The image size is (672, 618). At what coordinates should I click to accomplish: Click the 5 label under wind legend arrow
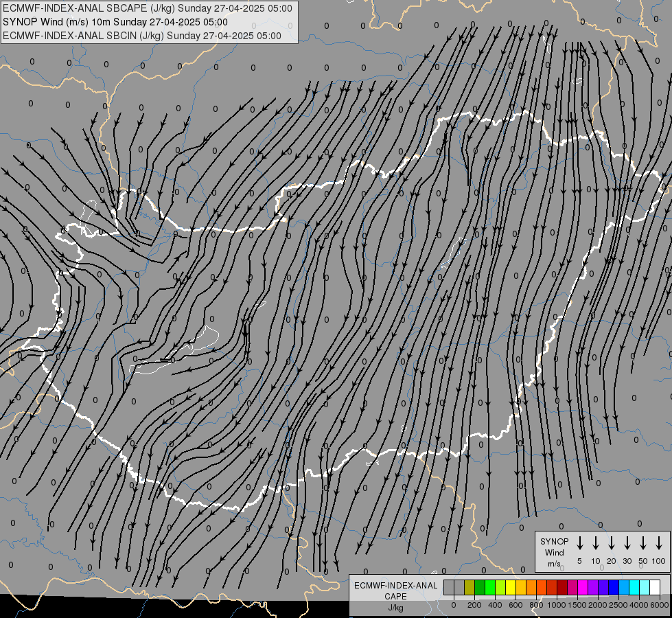coord(579,561)
